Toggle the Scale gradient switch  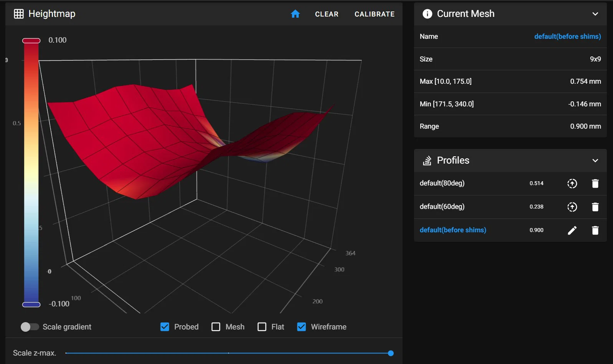click(30, 327)
